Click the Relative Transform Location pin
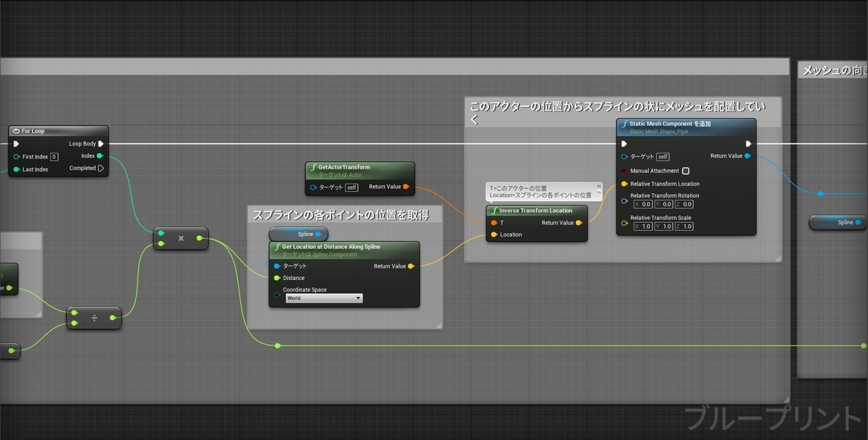This screenshot has width=868, height=440. pyautogui.click(x=625, y=184)
